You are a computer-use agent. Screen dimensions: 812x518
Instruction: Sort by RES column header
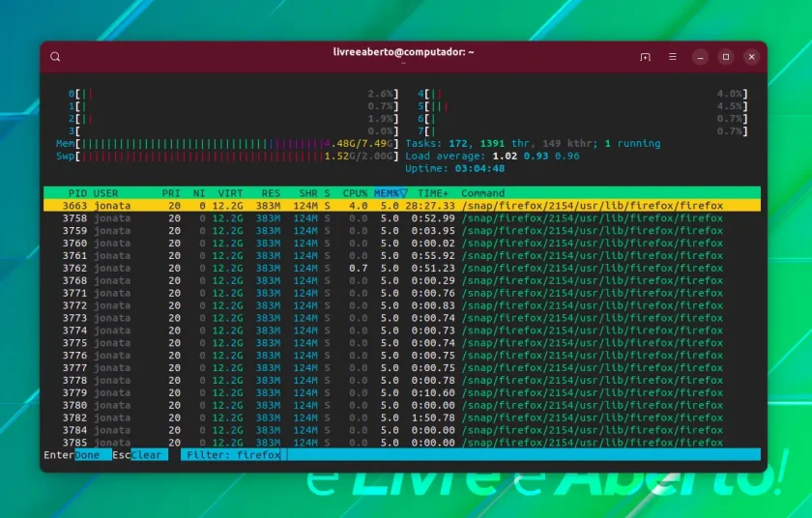point(271,193)
